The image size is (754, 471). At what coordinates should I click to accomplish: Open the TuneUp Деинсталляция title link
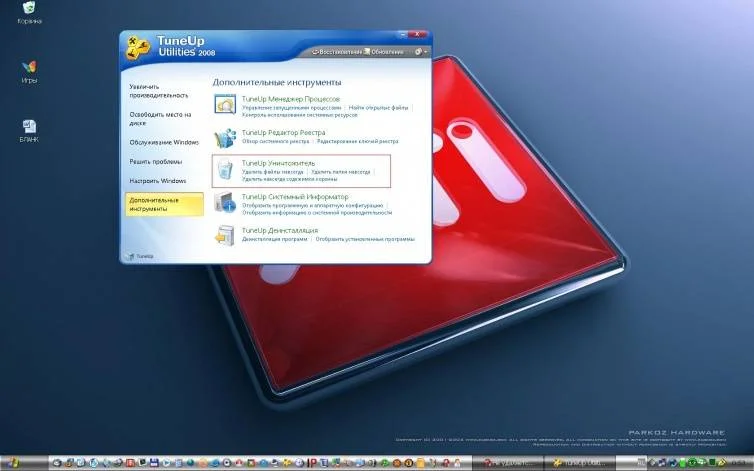pos(279,230)
